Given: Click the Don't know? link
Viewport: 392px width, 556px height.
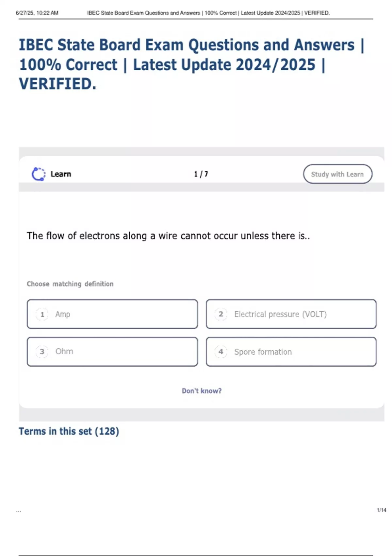Looking at the screenshot, I should click(202, 391).
